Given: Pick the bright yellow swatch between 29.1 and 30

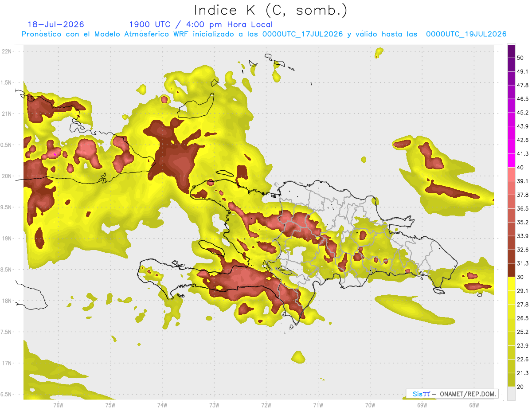Looking at the screenshot, I should pyautogui.click(x=511, y=284).
